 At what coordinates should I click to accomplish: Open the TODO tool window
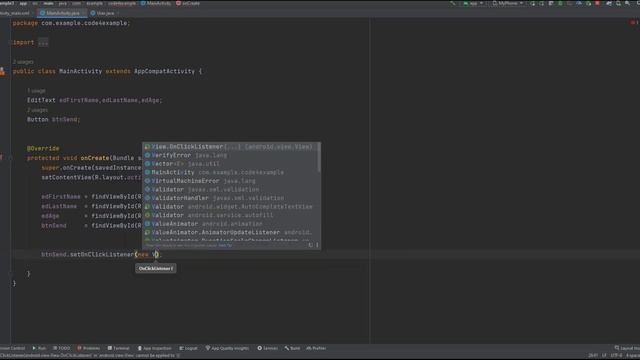[62, 348]
